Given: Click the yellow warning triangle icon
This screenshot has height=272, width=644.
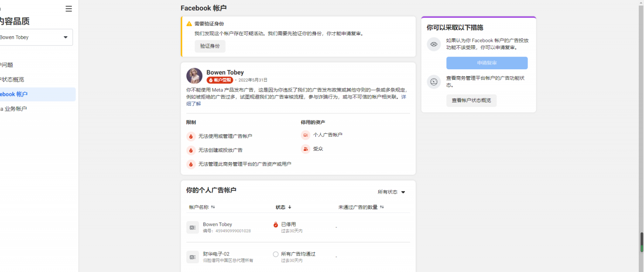Looking at the screenshot, I should pyautogui.click(x=189, y=24).
